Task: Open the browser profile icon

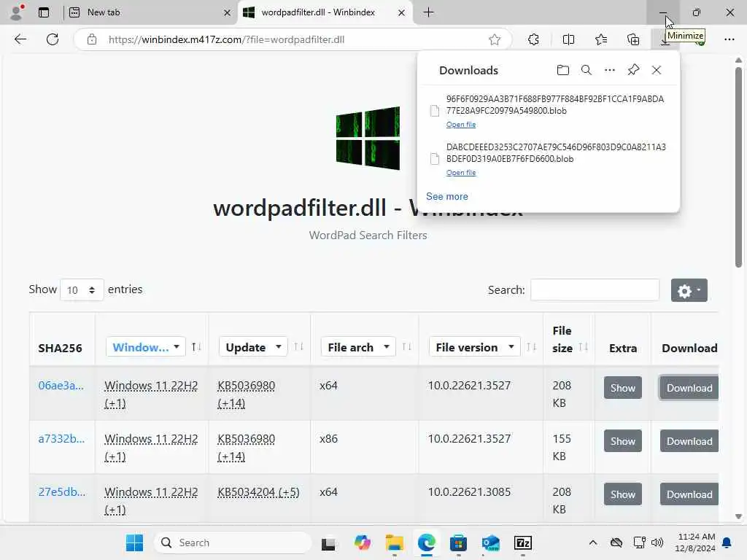Action: click(17, 12)
